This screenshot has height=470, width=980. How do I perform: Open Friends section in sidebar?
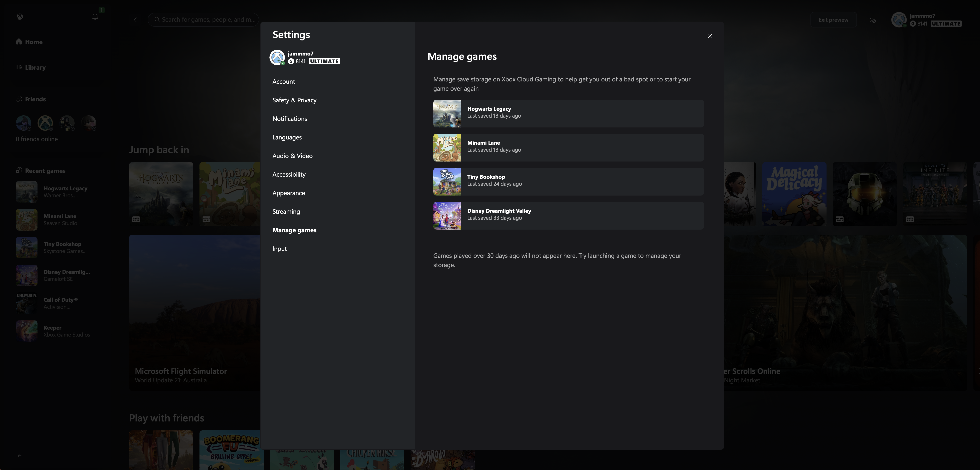tap(30, 99)
